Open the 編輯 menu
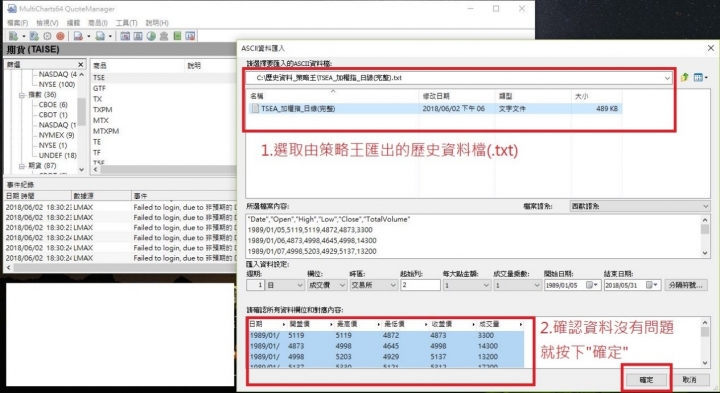 (73, 22)
